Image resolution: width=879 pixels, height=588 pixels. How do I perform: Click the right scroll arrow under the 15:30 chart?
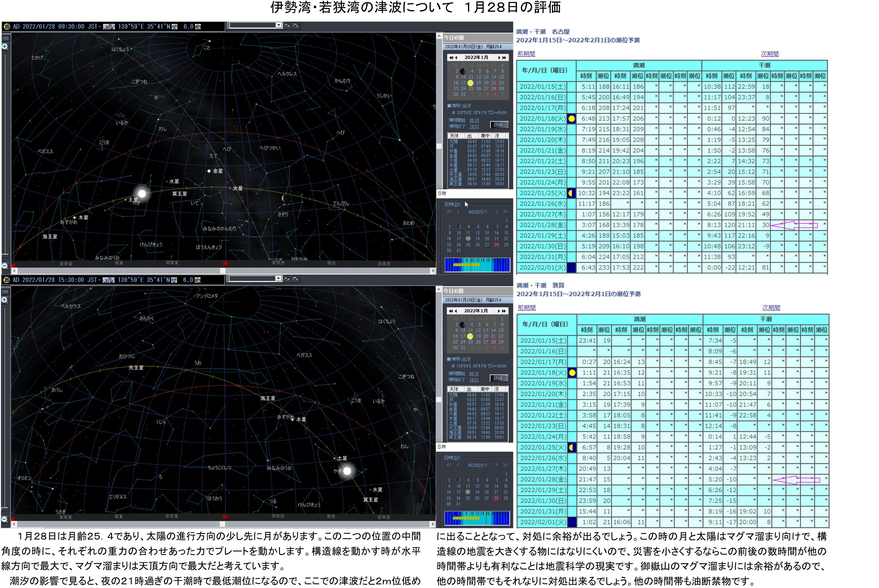click(x=432, y=524)
